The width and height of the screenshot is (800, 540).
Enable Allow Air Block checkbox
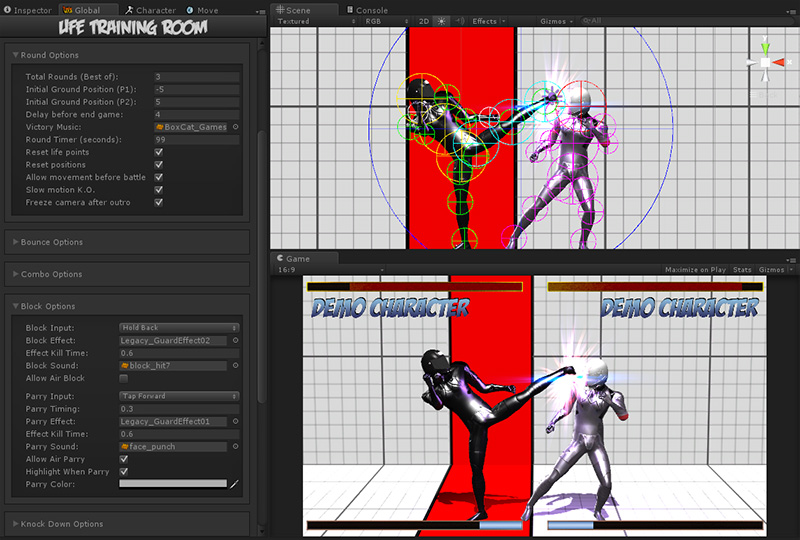(x=123, y=379)
